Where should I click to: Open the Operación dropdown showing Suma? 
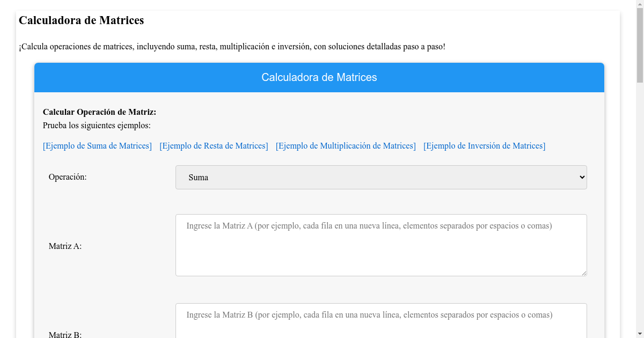click(x=381, y=177)
